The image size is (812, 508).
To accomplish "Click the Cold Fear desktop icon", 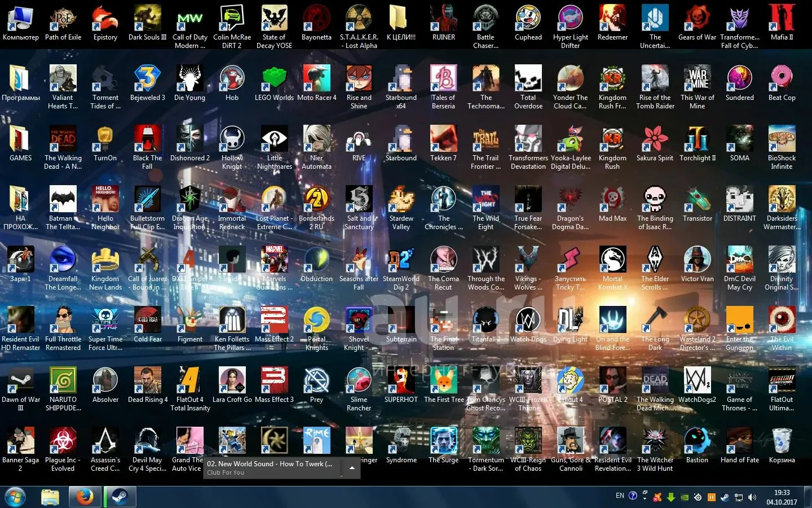I will [x=148, y=326].
